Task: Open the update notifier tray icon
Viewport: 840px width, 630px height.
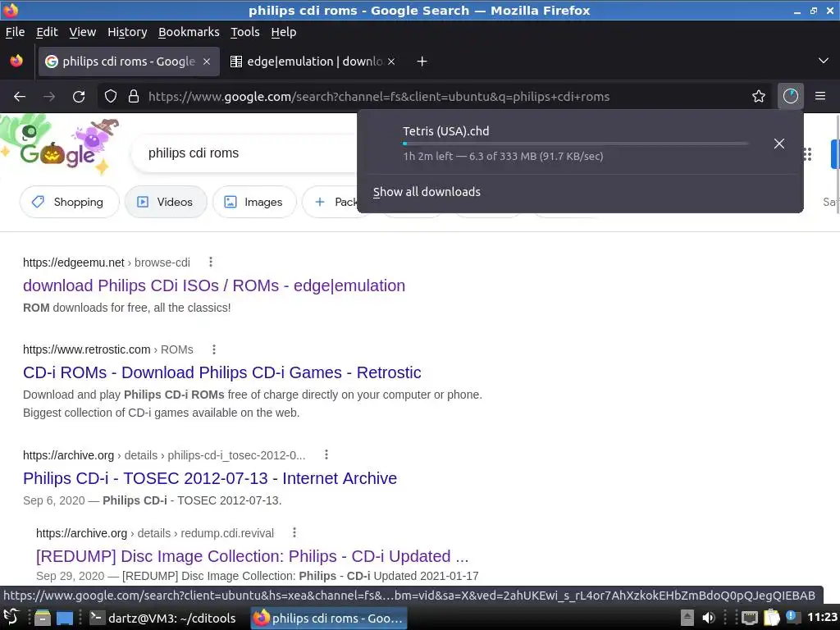Action: click(x=792, y=617)
